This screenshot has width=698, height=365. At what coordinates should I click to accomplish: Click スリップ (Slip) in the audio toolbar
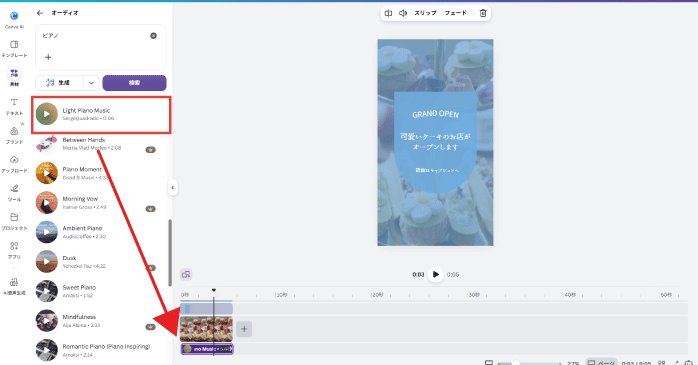pos(425,13)
